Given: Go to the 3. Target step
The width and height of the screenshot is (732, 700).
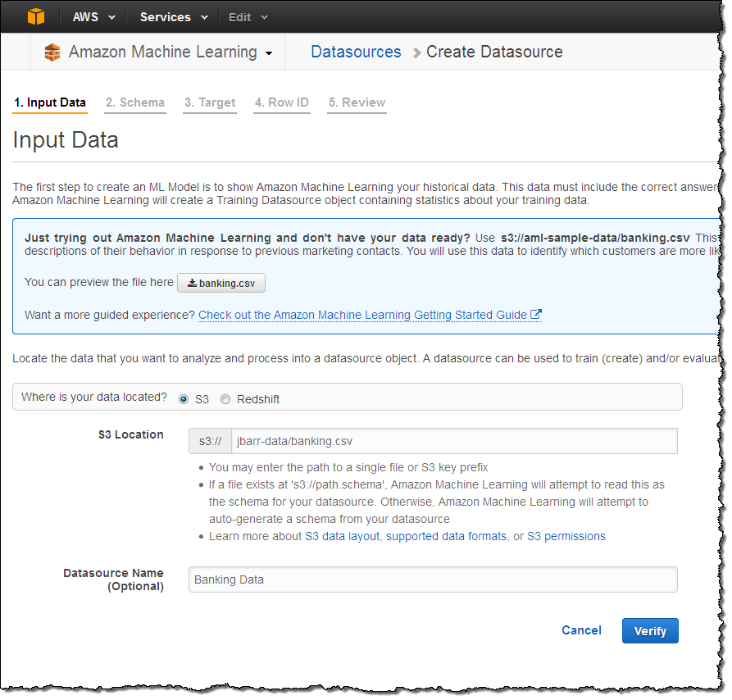Looking at the screenshot, I should coord(210,102).
